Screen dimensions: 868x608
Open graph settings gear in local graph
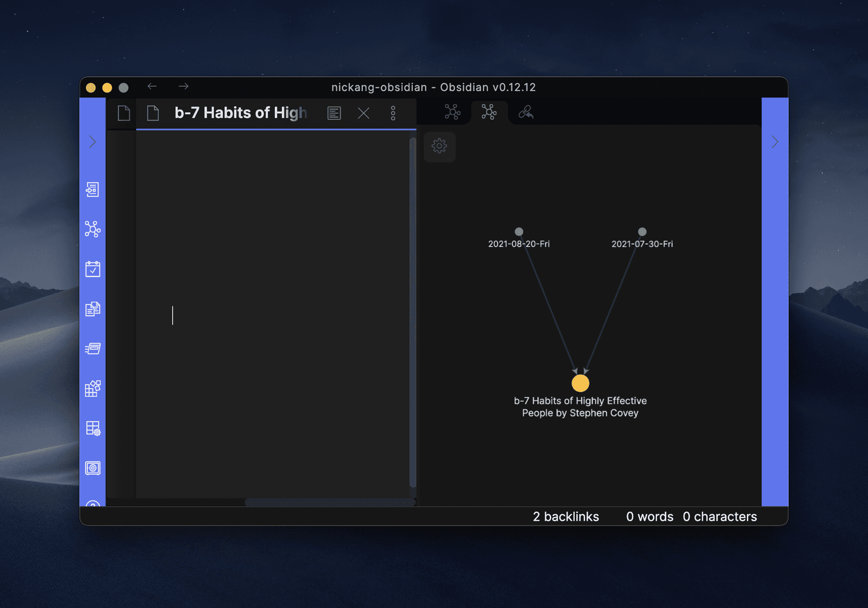coord(439,146)
